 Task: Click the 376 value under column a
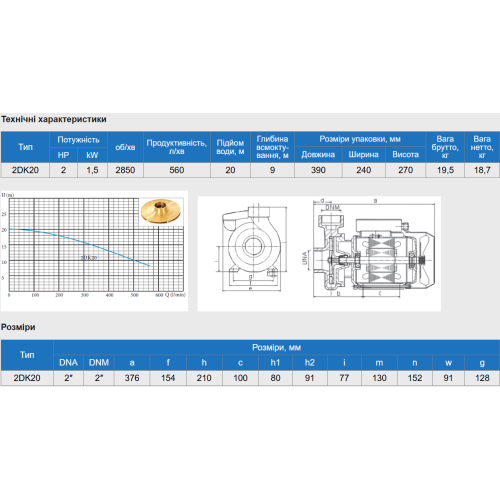(x=132, y=378)
